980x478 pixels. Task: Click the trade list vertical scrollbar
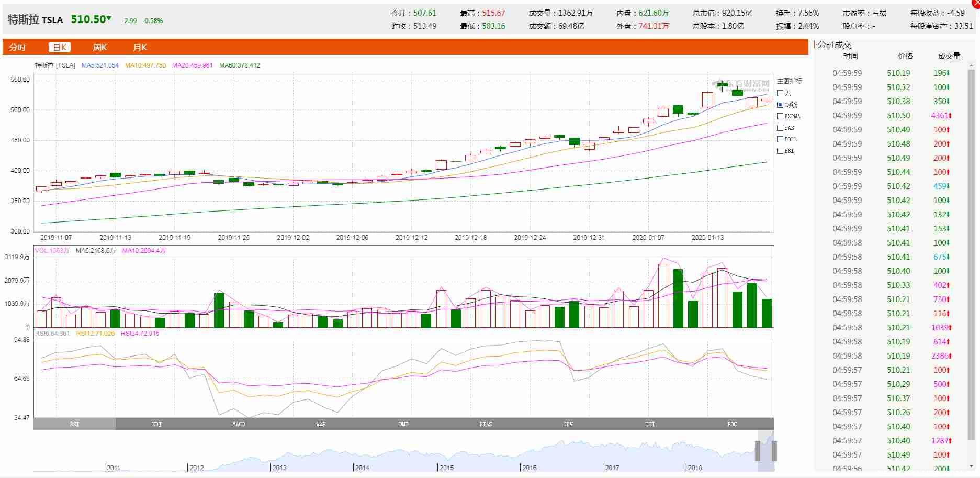pos(972,251)
